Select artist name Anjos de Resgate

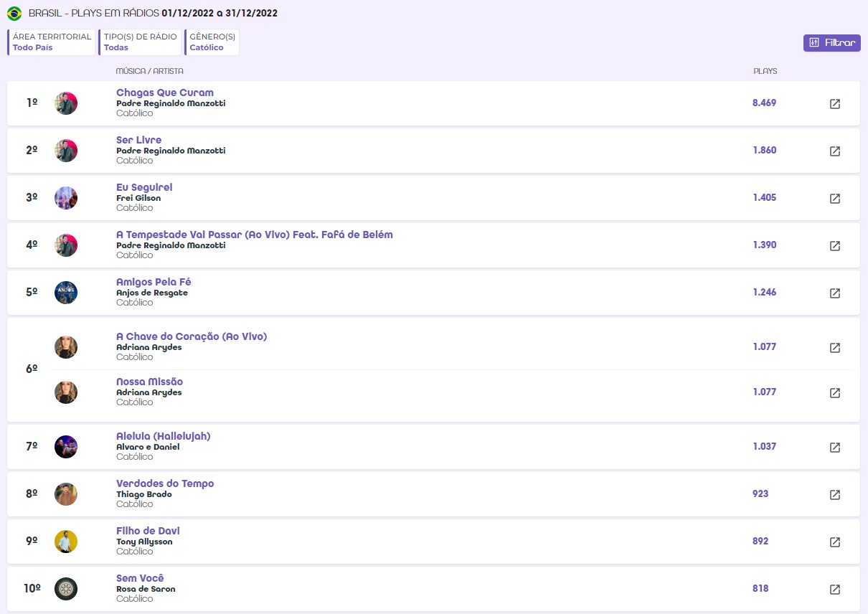(x=152, y=293)
